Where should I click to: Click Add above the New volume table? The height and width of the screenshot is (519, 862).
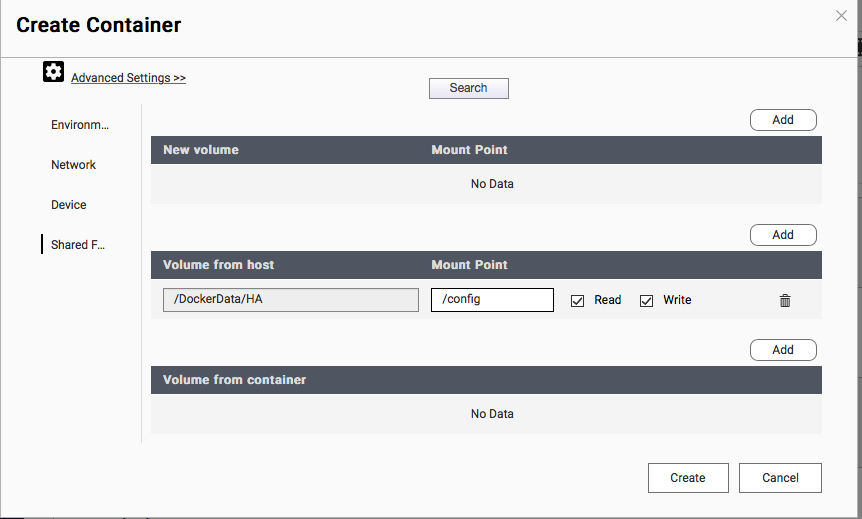[x=783, y=120]
